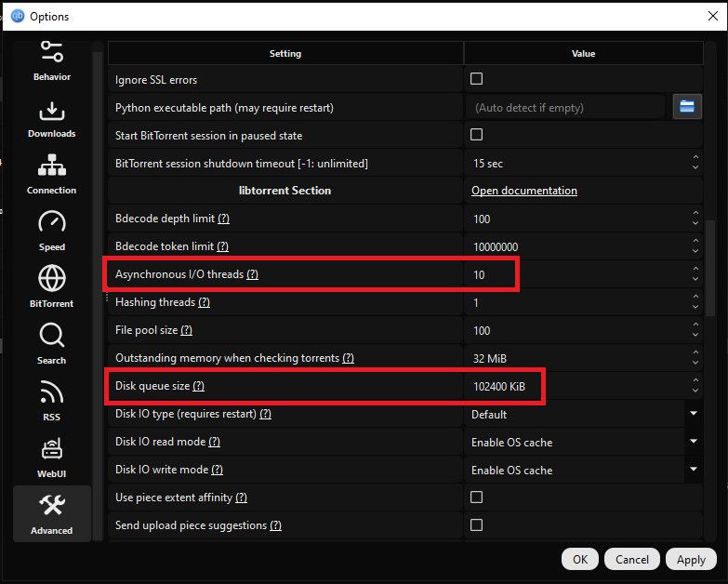Toggle Start BitTorrent session in paused state

tap(476, 135)
